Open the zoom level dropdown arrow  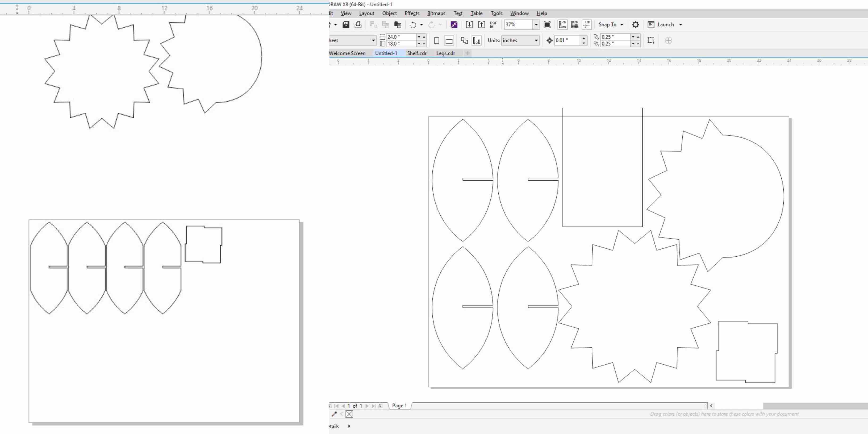(536, 24)
